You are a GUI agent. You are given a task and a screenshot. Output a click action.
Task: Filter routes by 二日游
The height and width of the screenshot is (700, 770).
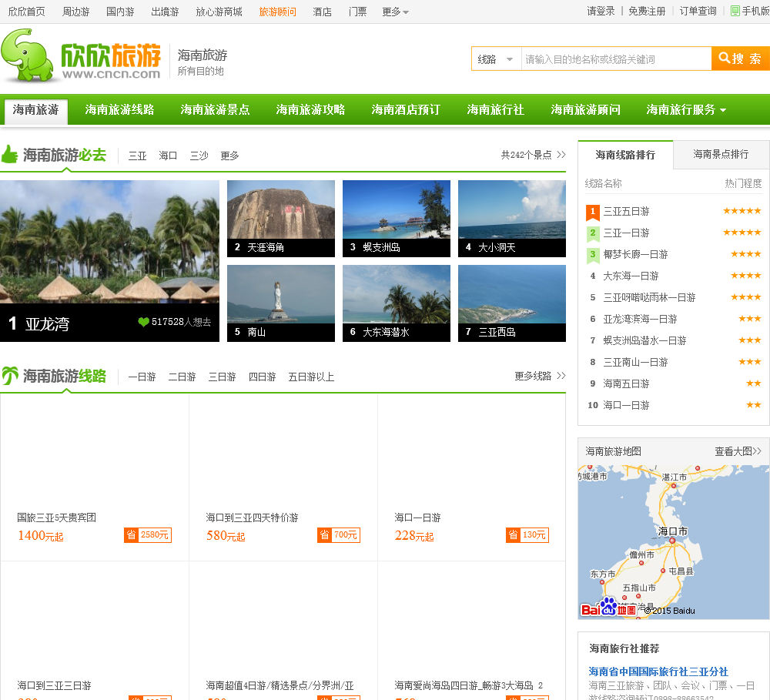click(182, 377)
